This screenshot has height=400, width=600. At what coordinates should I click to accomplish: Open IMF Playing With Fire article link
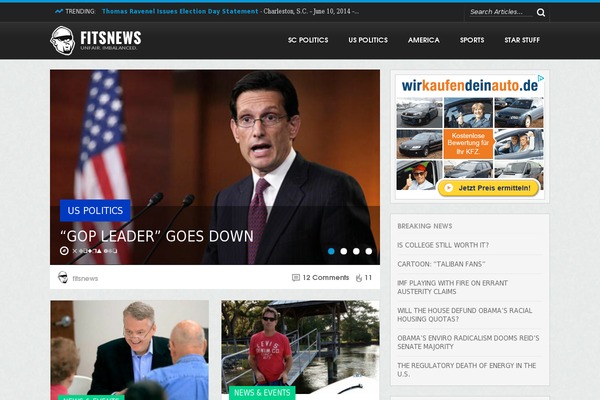[452, 287]
